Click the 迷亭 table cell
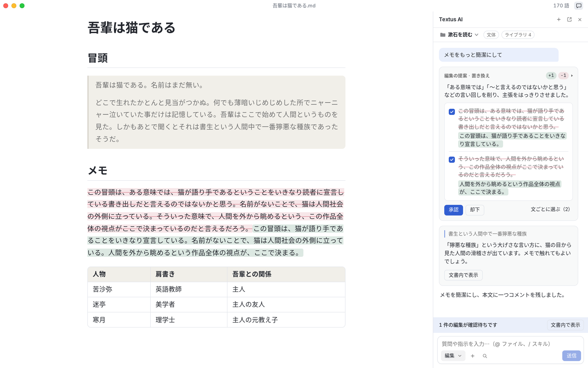Screen dimensions: 588x368 tap(119, 305)
